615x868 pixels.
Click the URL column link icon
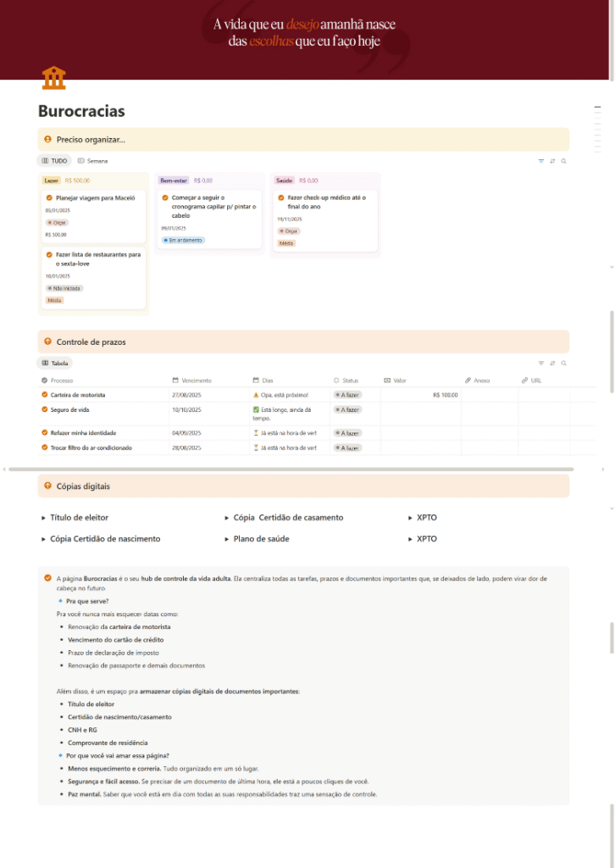(524, 381)
